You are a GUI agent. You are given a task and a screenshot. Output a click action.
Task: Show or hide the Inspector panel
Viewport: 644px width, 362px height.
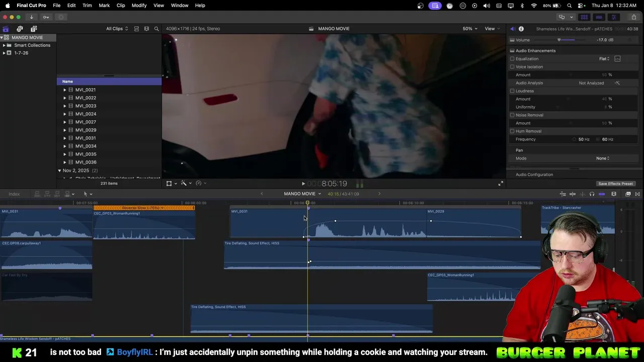tap(613, 17)
